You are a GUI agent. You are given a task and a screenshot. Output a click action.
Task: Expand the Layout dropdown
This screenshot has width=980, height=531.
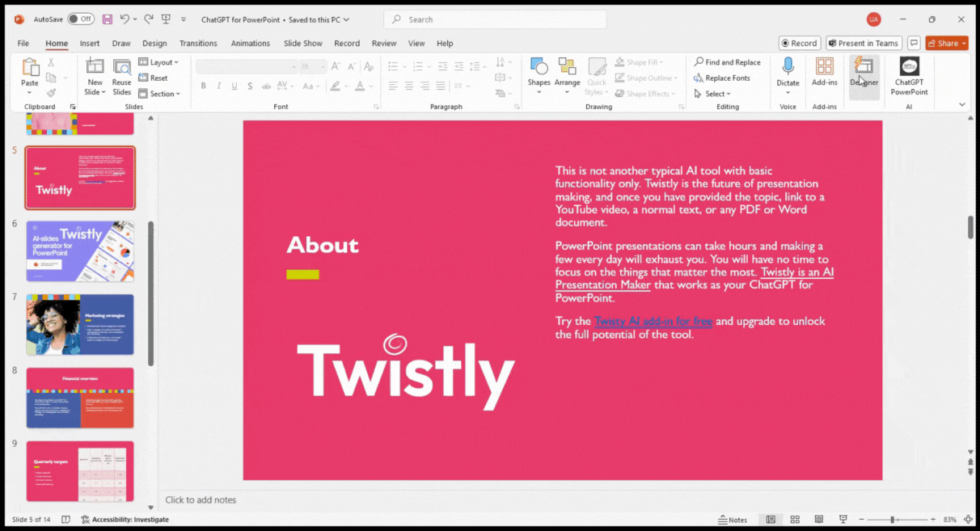[x=158, y=62]
